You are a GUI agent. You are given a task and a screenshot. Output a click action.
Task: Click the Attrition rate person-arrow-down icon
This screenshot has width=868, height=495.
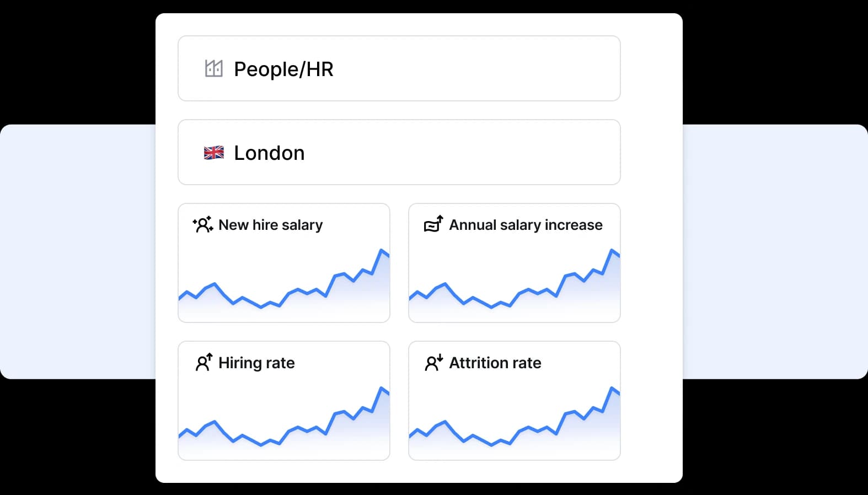[x=434, y=362]
